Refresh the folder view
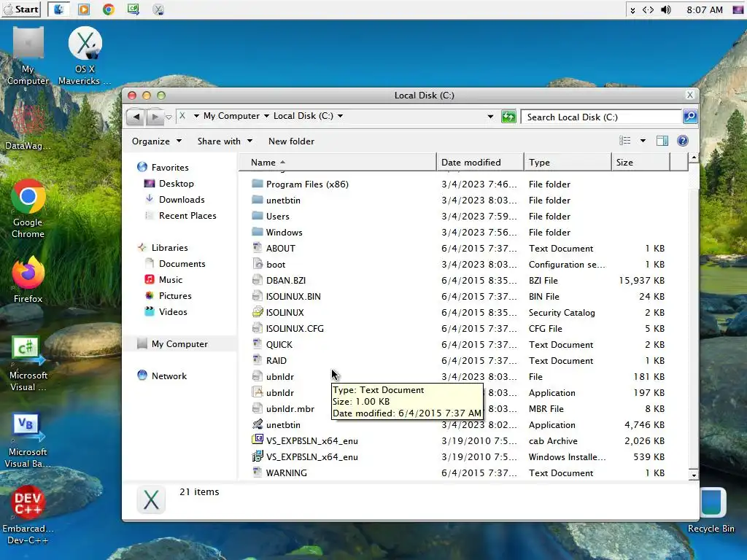Screen dimensions: 747x560 508,117
